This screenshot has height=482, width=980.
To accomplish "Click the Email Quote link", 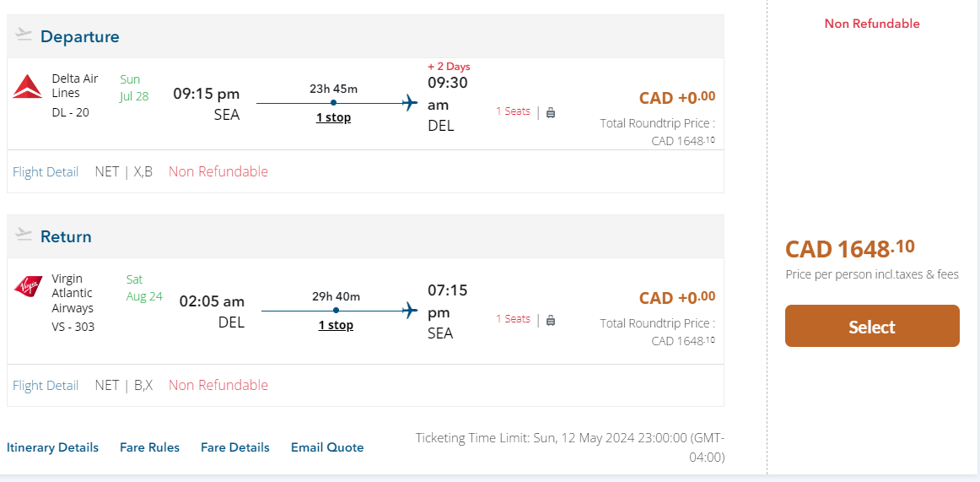I will pyautogui.click(x=327, y=447).
